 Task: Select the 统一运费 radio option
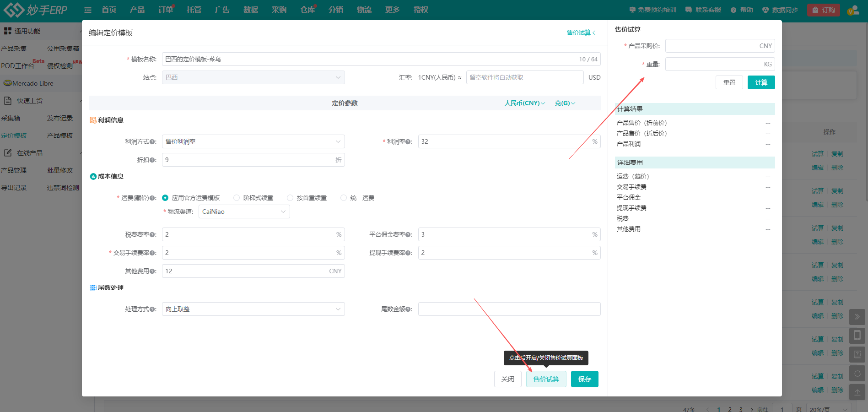(344, 198)
